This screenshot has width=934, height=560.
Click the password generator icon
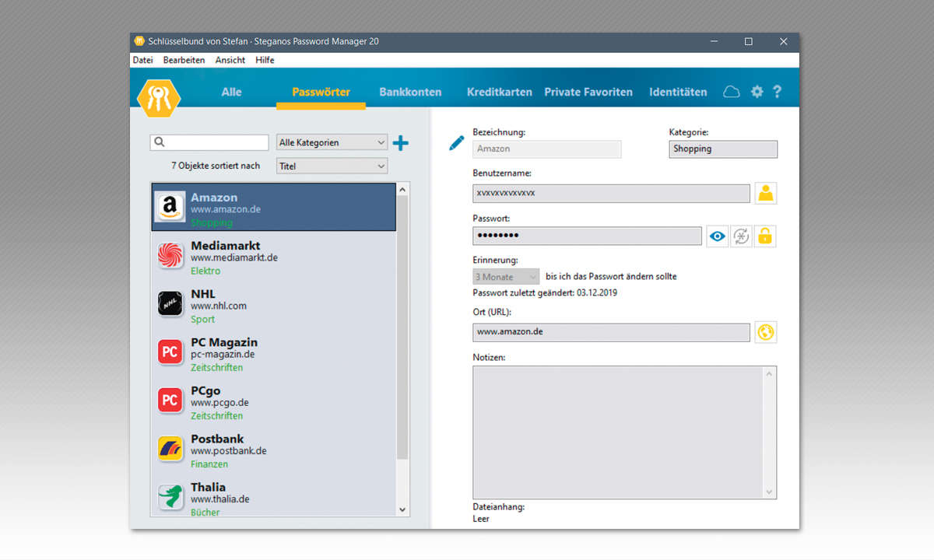click(742, 236)
